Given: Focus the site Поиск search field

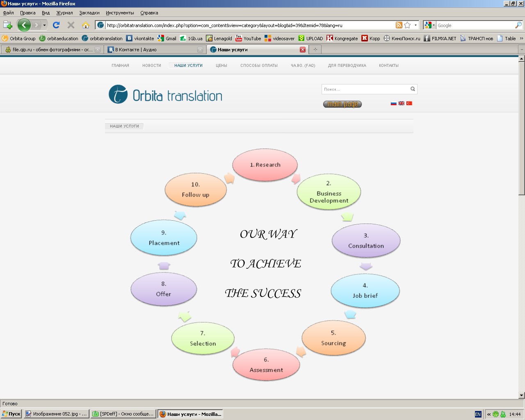Looking at the screenshot, I should 366,89.
